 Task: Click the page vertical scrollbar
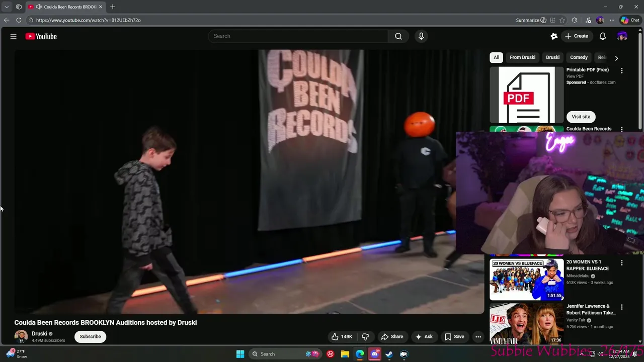(x=640, y=80)
